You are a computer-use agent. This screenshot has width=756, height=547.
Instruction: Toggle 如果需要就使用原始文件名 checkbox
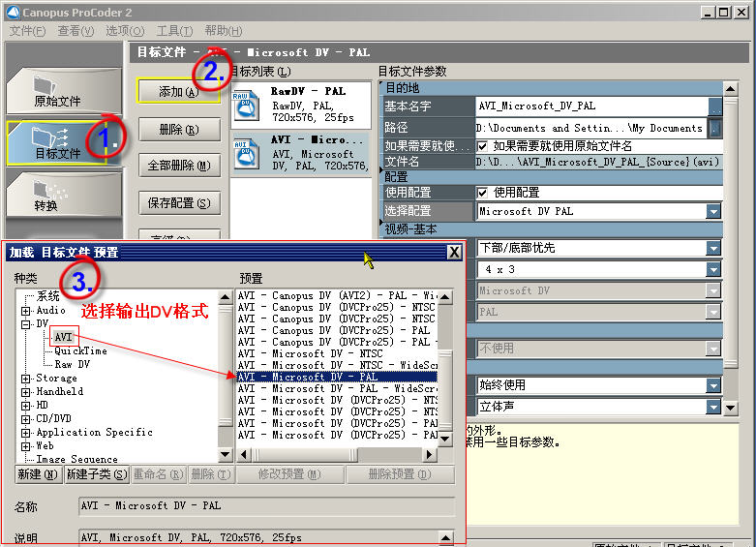tap(482, 145)
